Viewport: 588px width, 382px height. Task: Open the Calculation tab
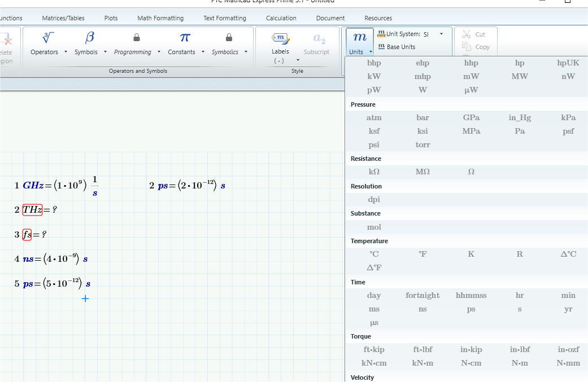pos(281,18)
